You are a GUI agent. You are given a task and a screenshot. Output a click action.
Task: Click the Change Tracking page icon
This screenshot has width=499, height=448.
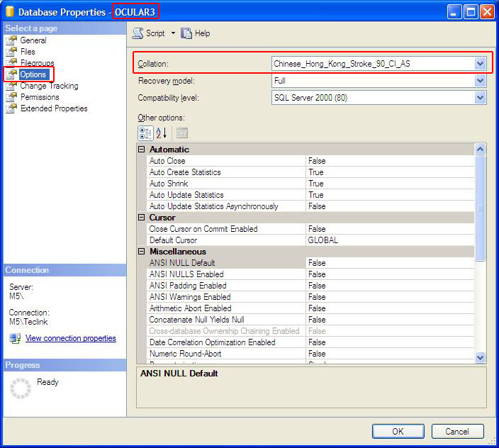pos(11,86)
